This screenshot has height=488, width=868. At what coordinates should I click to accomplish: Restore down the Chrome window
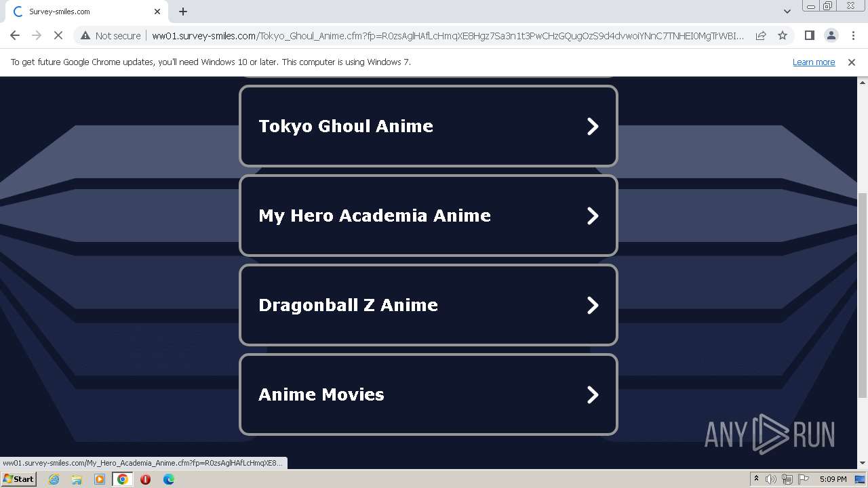[828, 6]
